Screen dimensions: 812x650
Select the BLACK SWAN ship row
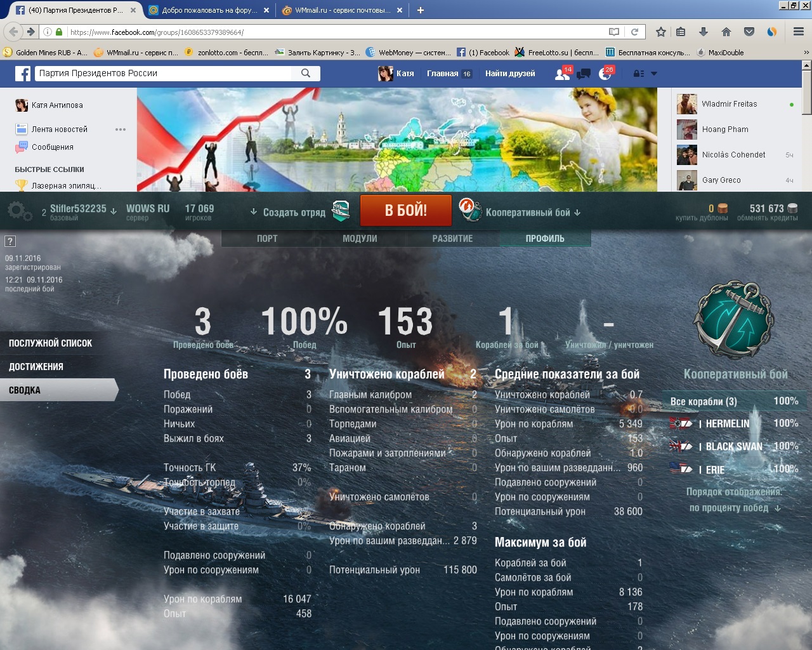click(x=734, y=446)
